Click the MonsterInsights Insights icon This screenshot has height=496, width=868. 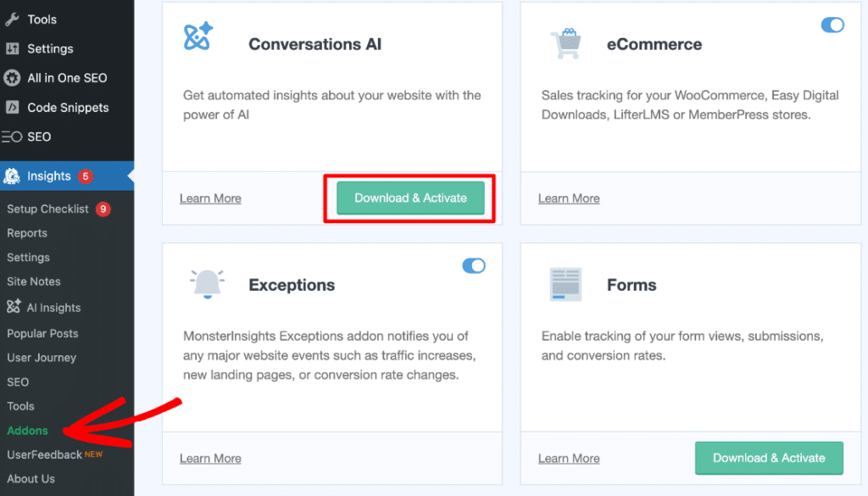[12, 176]
